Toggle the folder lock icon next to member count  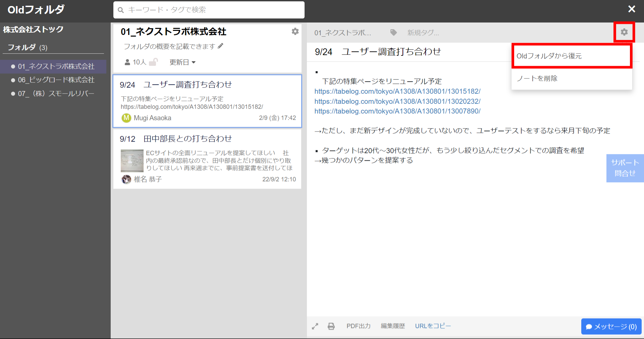pyautogui.click(x=154, y=62)
